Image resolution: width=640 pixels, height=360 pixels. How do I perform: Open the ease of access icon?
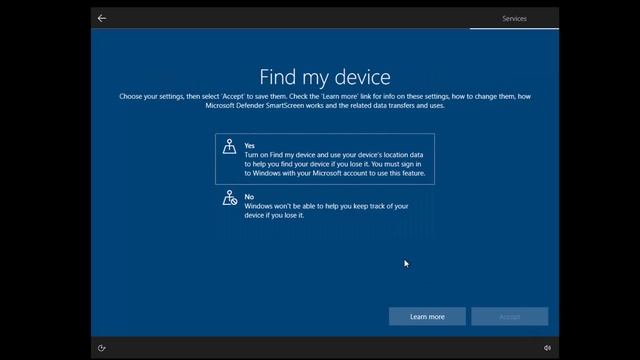[102, 348]
